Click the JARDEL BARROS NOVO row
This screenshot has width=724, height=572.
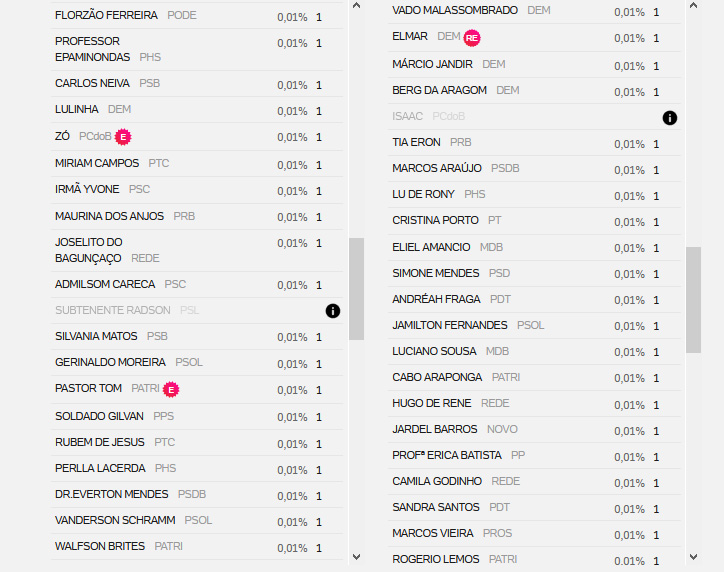point(534,430)
